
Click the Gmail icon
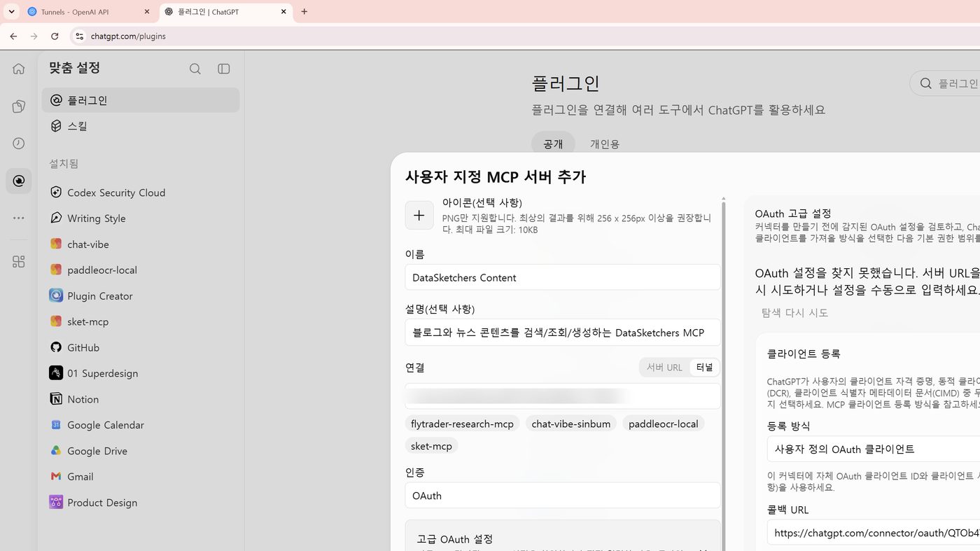click(x=56, y=476)
